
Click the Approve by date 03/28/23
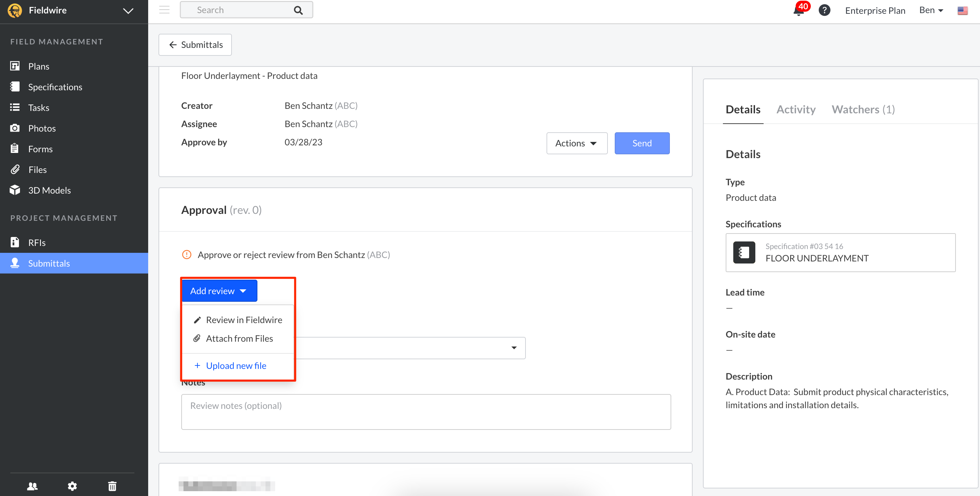[x=303, y=142]
